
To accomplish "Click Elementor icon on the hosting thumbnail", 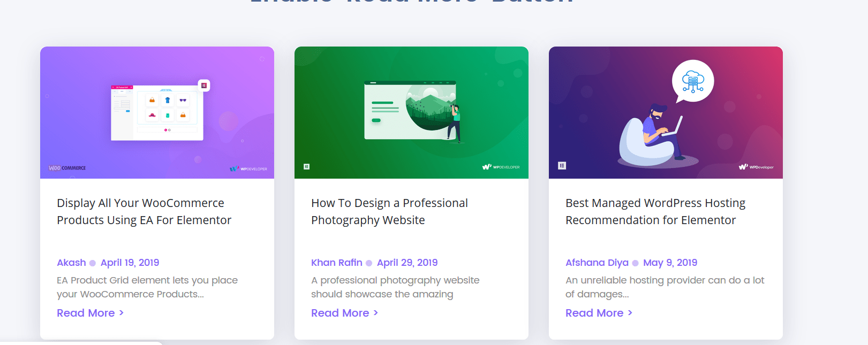I will coord(562,166).
